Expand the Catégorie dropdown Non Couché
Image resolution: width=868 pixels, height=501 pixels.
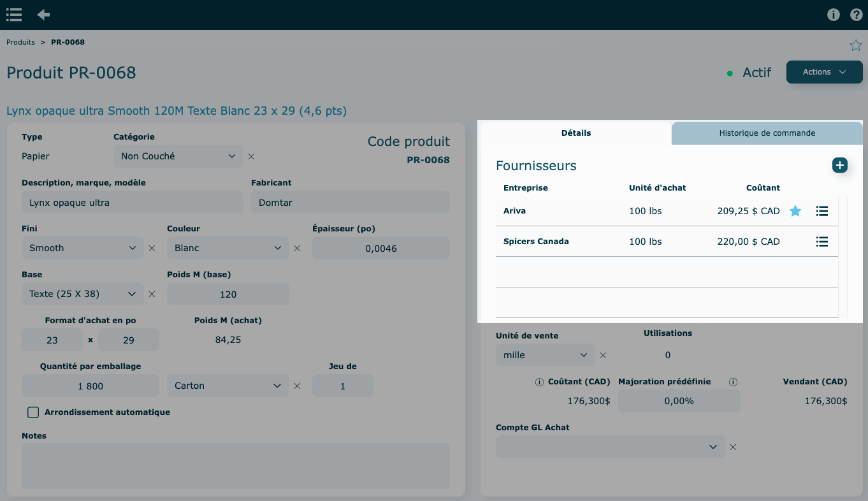tap(178, 156)
